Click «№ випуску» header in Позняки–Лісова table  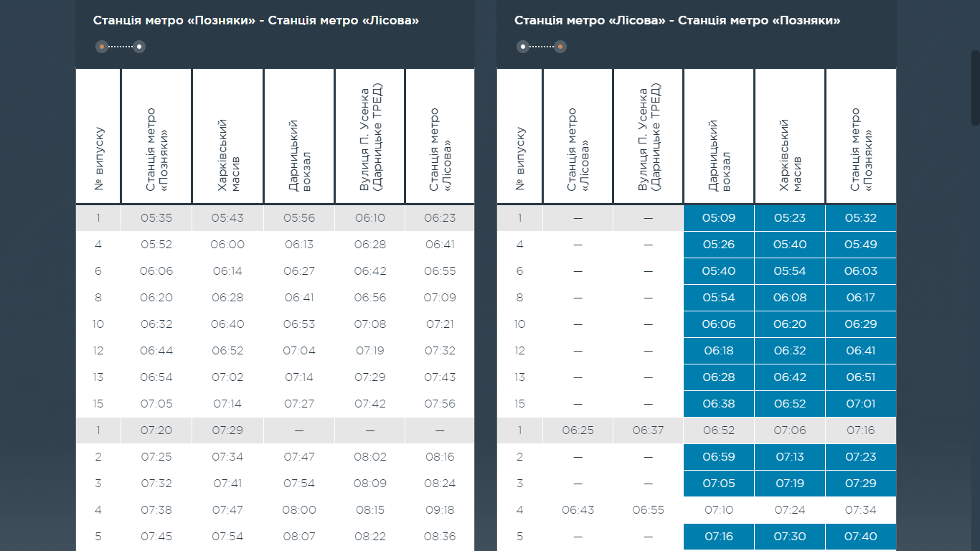click(x=98, y=136)
